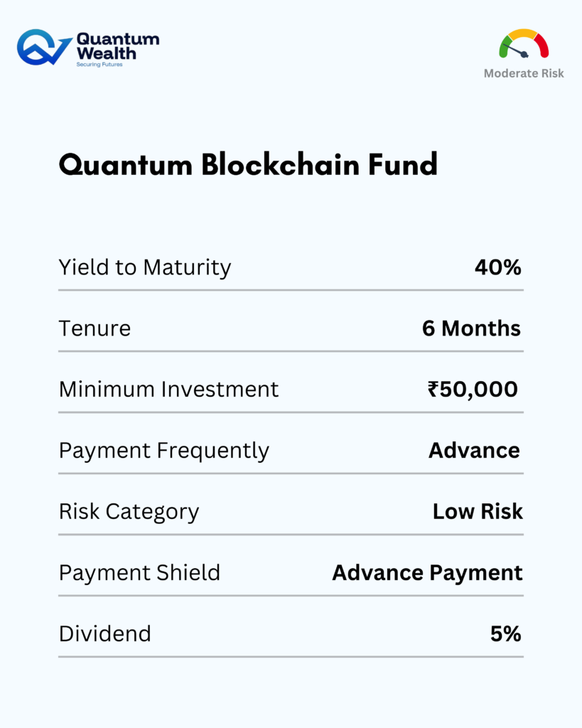Viewport: 582px width, 728px height.
Task: Select the Quantum Blockchain Fund heading
Action: click(x=247, y=165)
